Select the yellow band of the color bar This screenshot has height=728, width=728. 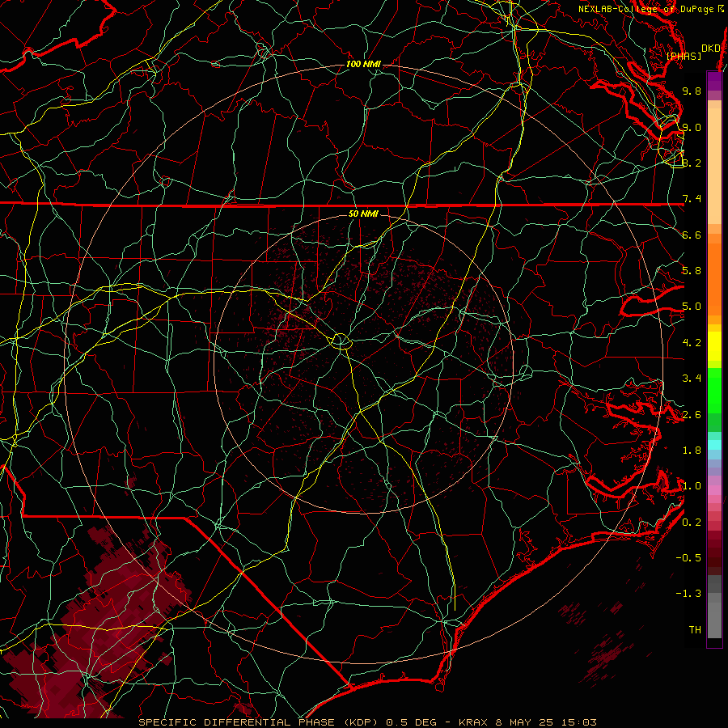point(714,346)
